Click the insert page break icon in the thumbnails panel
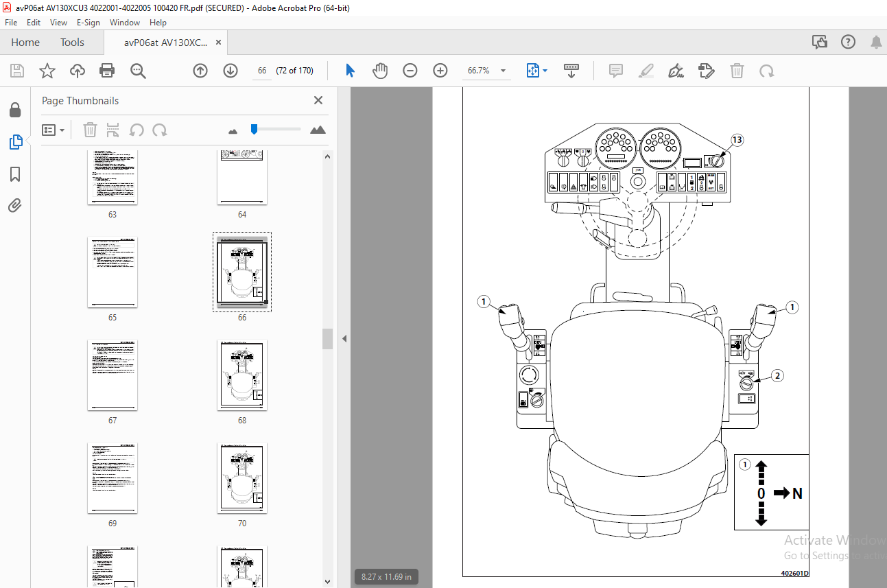The image size is (887, 588). 113,130
